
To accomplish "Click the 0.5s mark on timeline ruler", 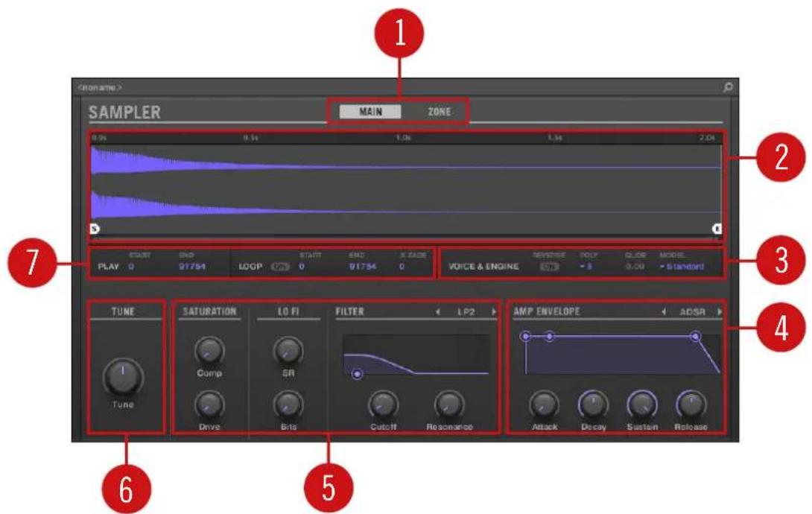I will [250, 139].
